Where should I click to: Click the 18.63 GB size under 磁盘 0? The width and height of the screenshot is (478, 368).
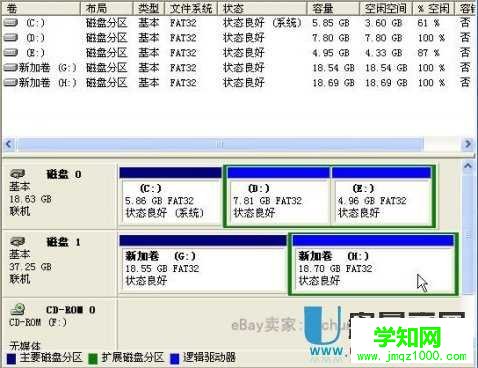click(x=30, y=199)
